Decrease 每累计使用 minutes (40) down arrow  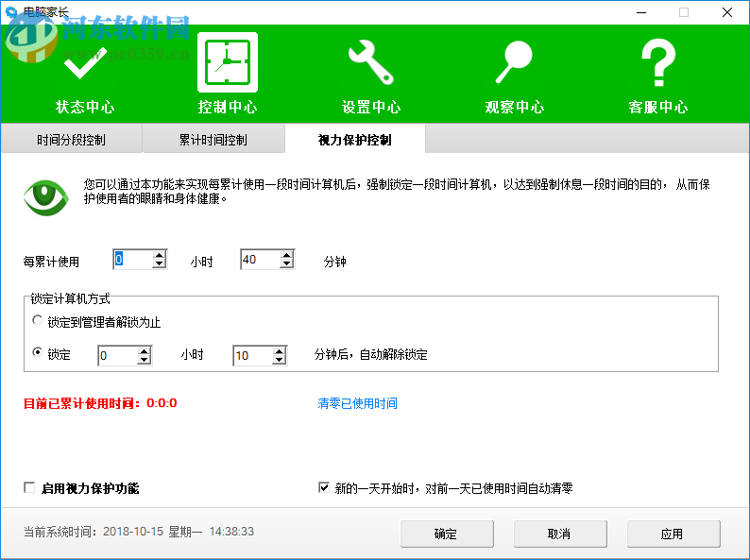(x=287, y=263)
